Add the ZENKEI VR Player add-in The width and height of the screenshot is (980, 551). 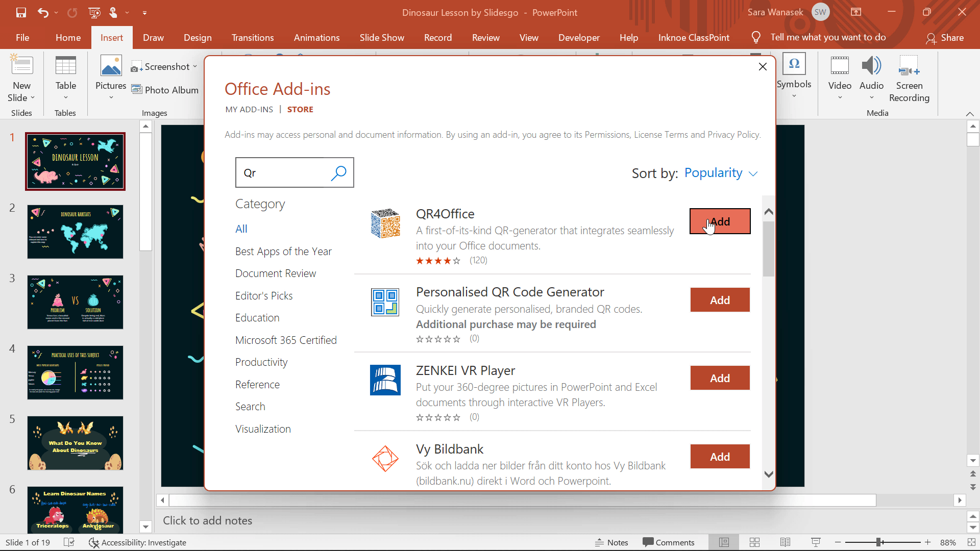click(720, 378)
